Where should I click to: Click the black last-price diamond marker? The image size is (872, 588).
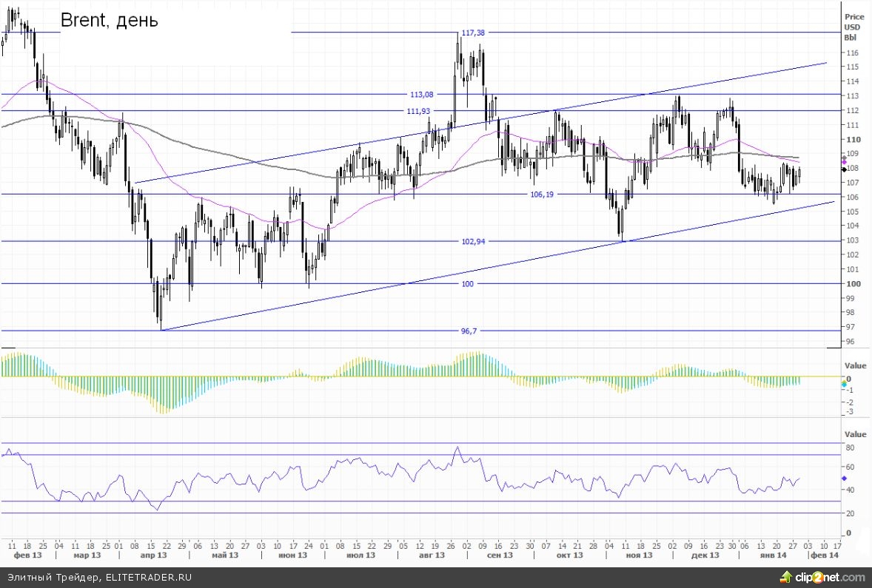coord(844,169)
